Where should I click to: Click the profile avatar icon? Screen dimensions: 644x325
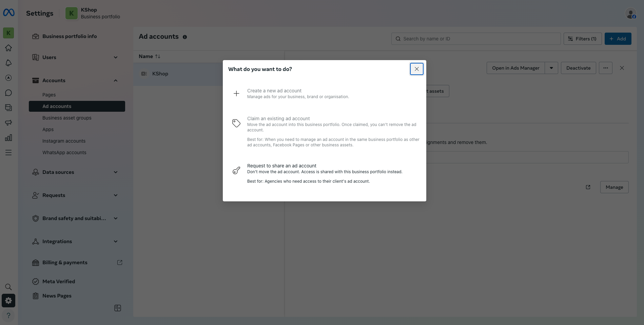click(631, 14)
